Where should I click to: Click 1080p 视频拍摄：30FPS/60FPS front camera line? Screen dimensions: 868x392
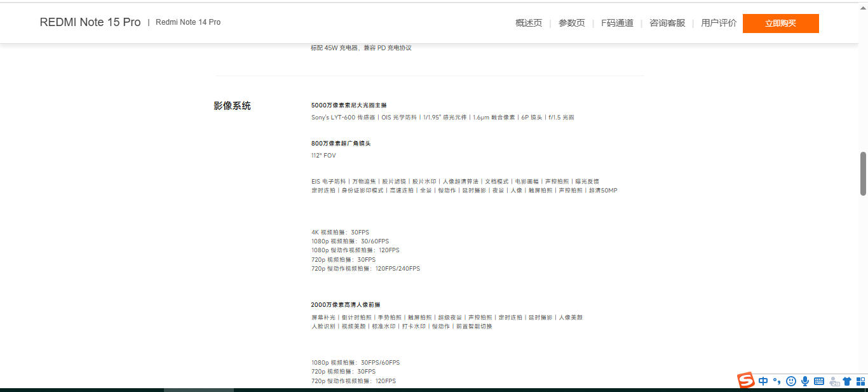355,363
